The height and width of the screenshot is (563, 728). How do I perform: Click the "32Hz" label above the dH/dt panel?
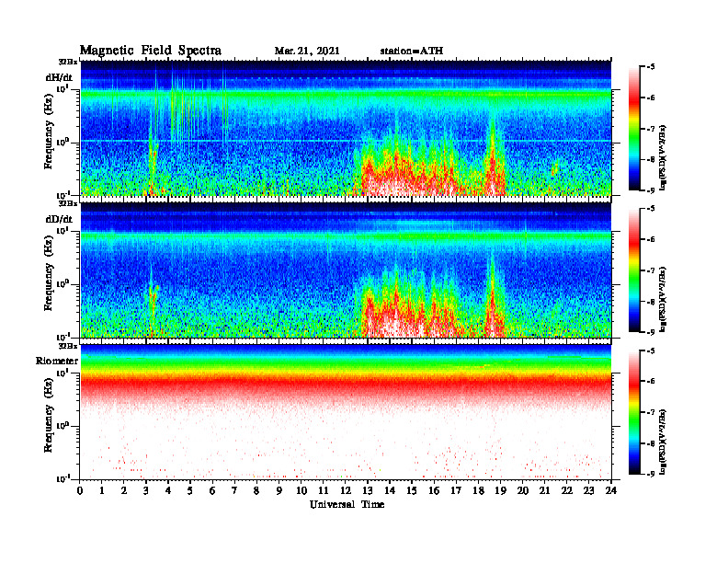68,62
